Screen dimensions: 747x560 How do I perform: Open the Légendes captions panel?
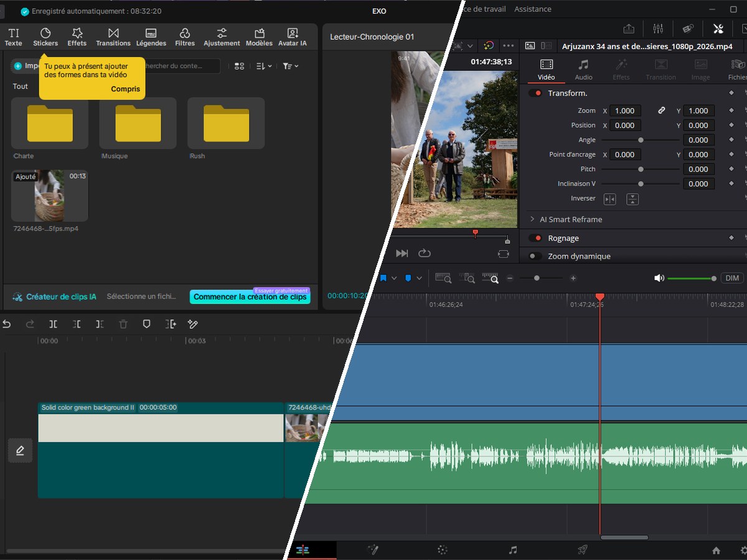tap(151, 37)
